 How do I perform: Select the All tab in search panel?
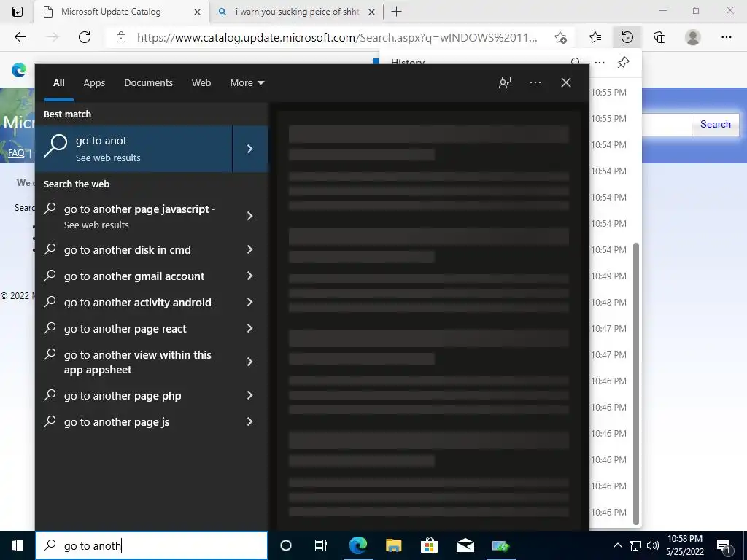point(59,82)
